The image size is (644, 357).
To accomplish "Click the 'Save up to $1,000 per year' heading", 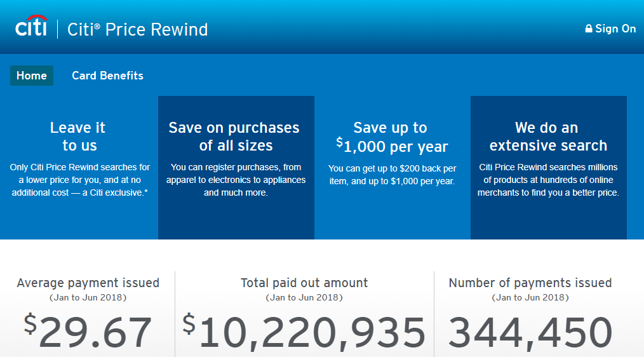I will [391, 137].
